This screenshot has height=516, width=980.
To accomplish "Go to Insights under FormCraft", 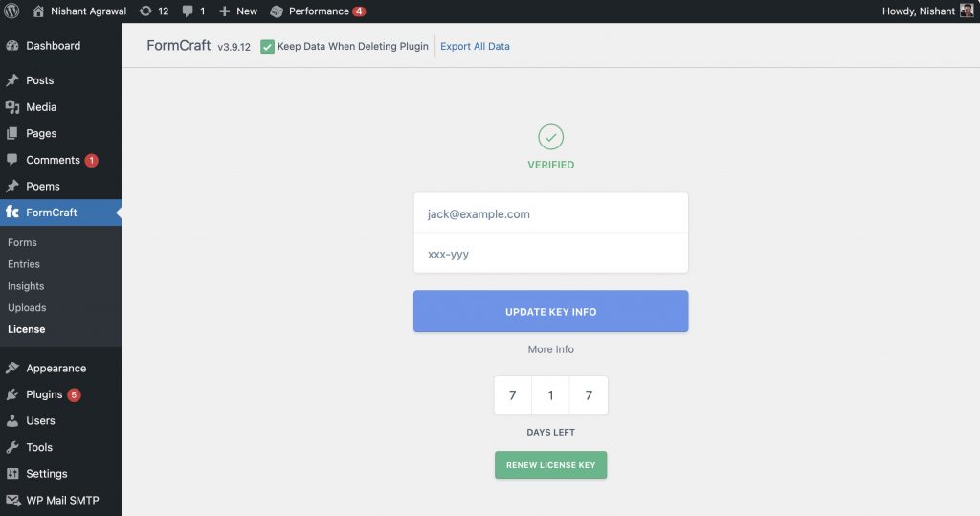I will pyautogui.click(x=26, y=286).
